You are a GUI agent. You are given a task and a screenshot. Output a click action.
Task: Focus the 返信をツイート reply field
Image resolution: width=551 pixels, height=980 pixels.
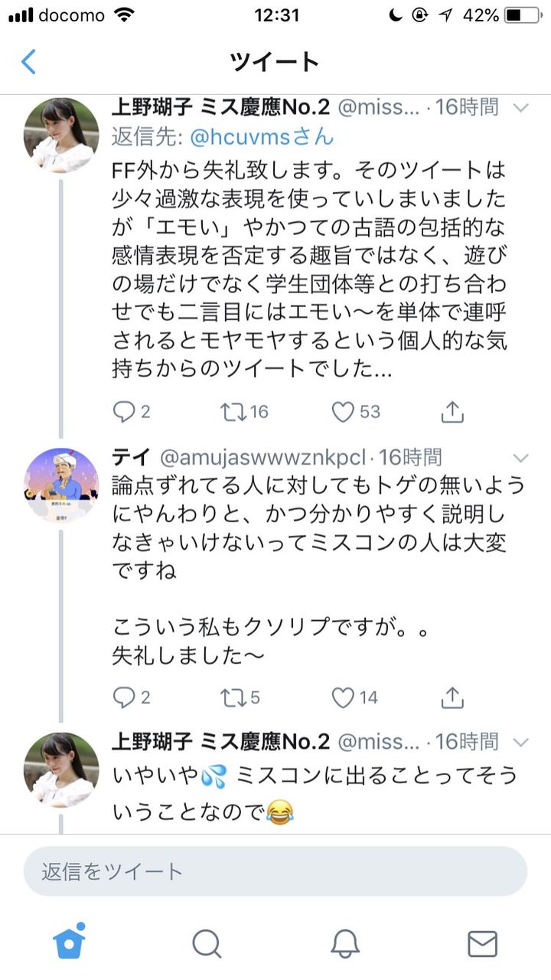(275, 871)
